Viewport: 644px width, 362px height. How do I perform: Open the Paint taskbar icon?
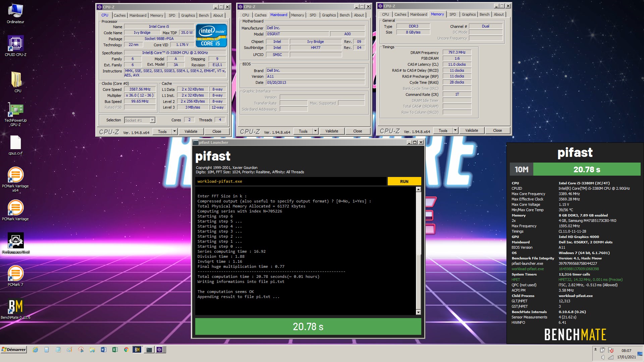(69, 350)
